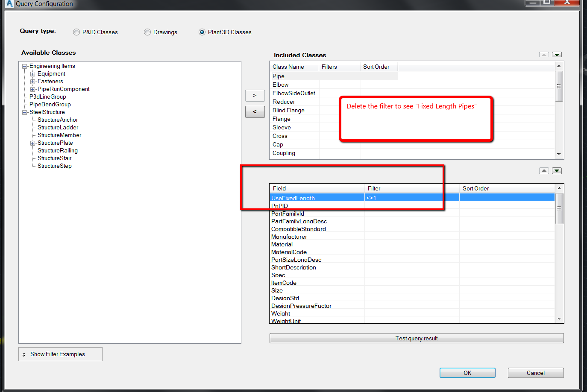Click the "<" button to remove a class
The image size is (587, 392).
coord(255,112)
